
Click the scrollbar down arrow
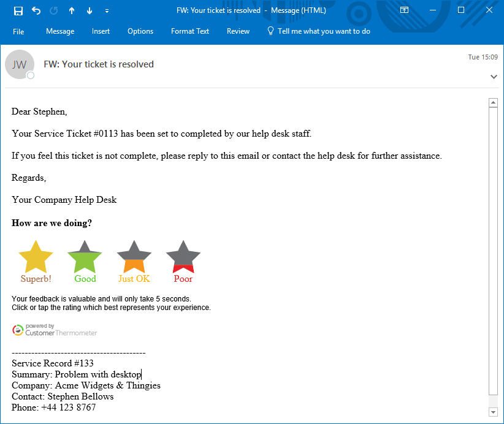pyautogui.click(x=494, y=412)
